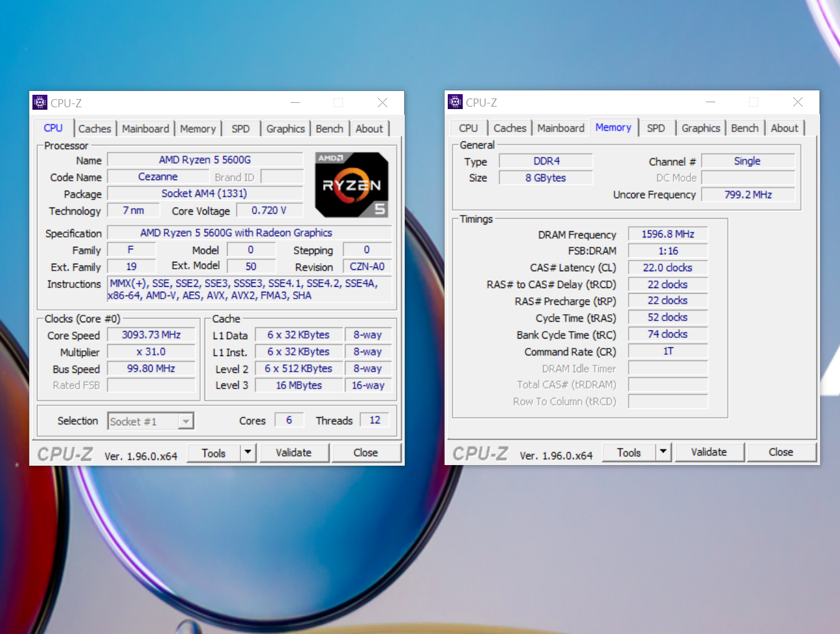
Task: Open the SPD tab in right CPU-Z window
Action: [656, 128]
